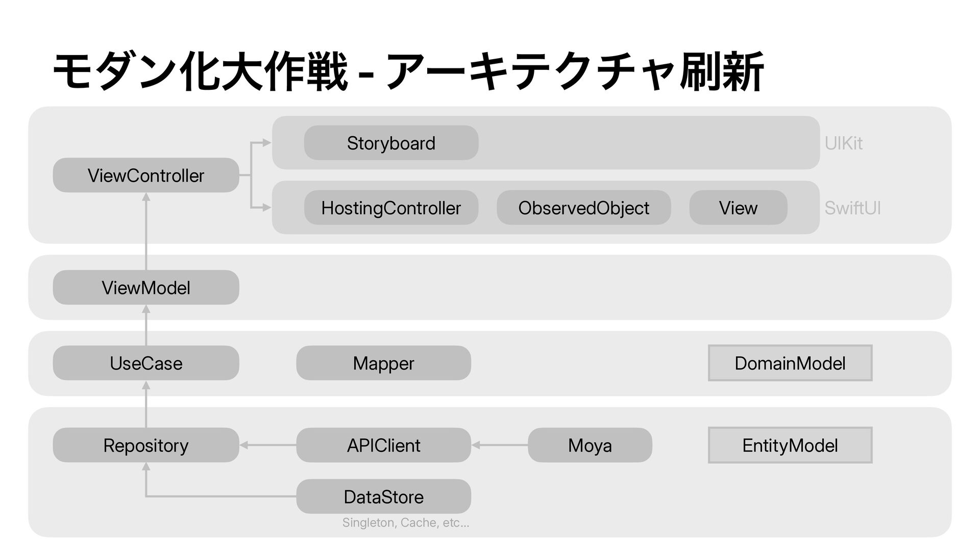Click the DomainModel rectangle
This screenshot has height=551, width=980.
pyautogui.click(x=790, y=363)
